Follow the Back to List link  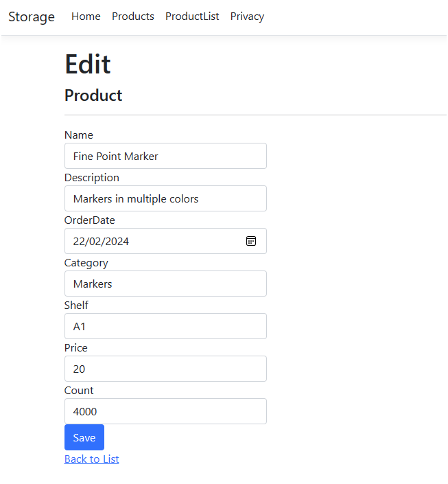pyautogui.click(x=91, y=459)
